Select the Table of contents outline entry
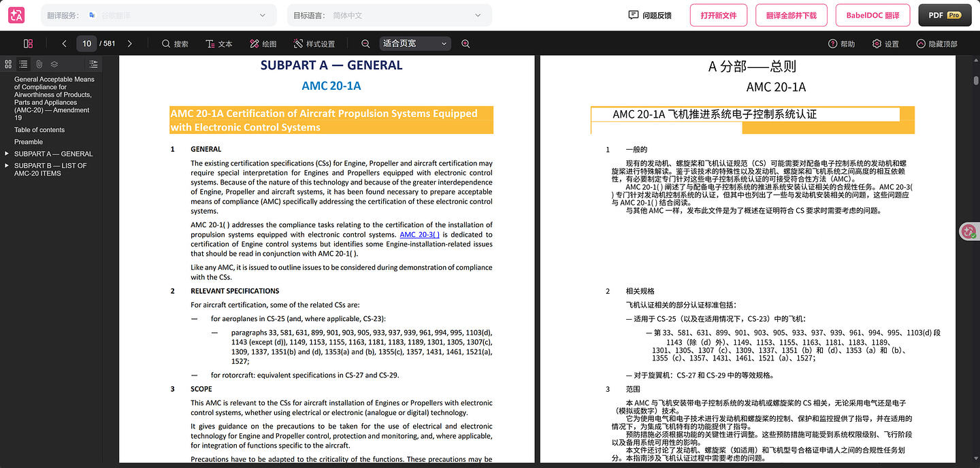Image resolution: width=980 pixels, height=468 pixels. pos(39,130)
